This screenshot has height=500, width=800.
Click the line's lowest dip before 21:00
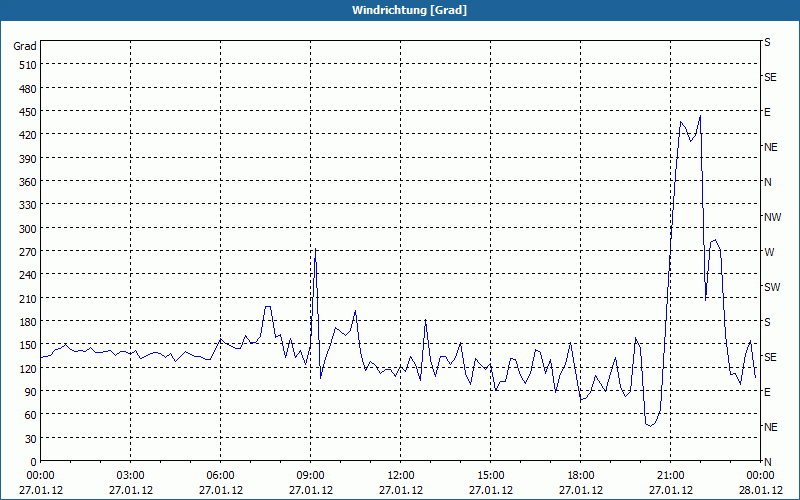[x=650, y=426]
